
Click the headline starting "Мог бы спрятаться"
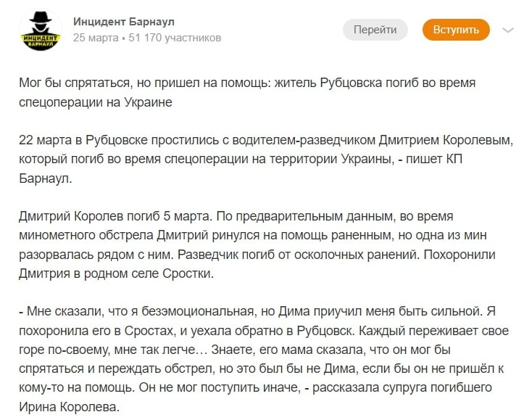(x=246, y=83)
